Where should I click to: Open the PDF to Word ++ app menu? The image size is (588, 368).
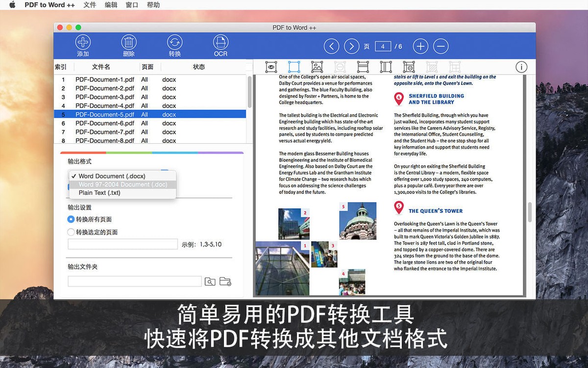click(x=49, y=5)
